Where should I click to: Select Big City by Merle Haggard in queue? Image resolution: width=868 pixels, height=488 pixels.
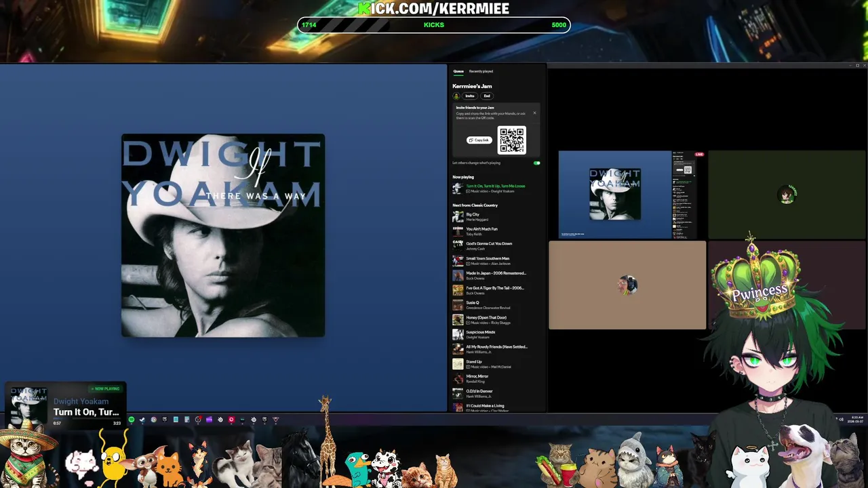[497, 217]
